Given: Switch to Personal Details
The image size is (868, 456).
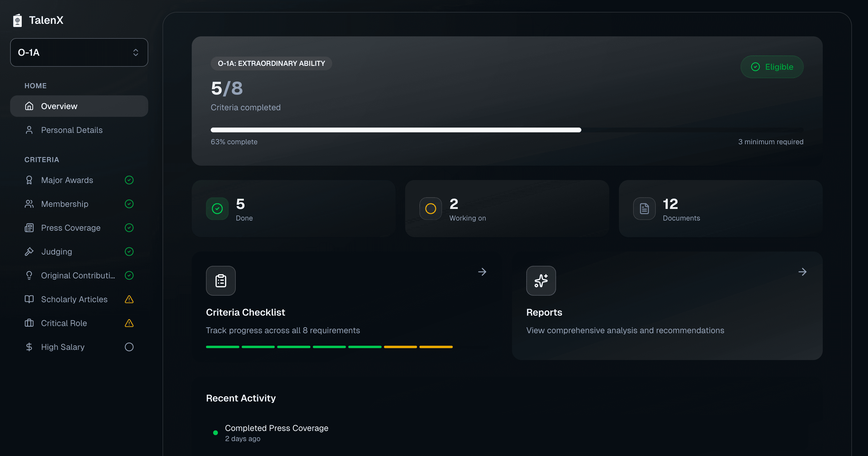Looking at the screenshot, I should tap(72, 130).
